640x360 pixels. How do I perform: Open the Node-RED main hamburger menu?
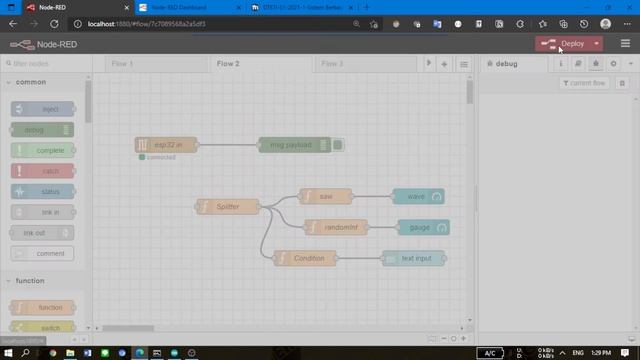[625, 43]
